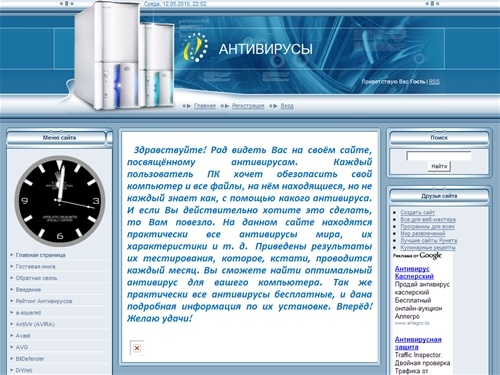500x375 pixels.
Task: Click the Друзья сайта block header
Action: (439, 196)
